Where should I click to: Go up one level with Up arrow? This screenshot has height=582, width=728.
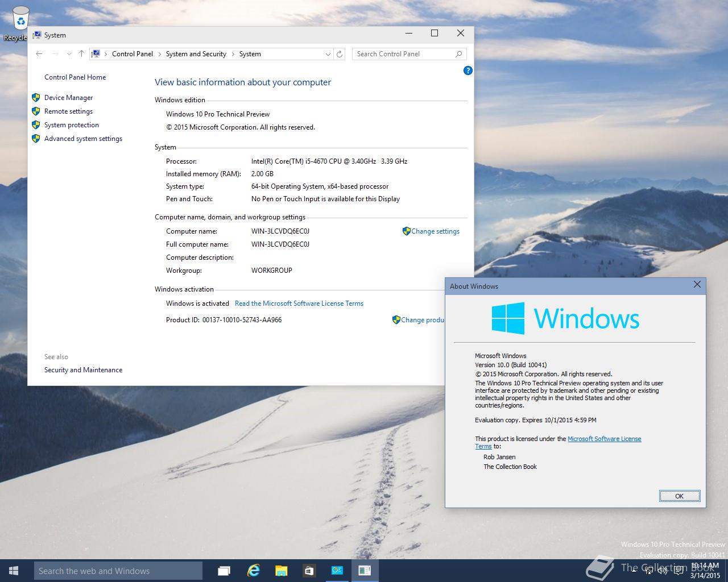[x=81, y=54]
